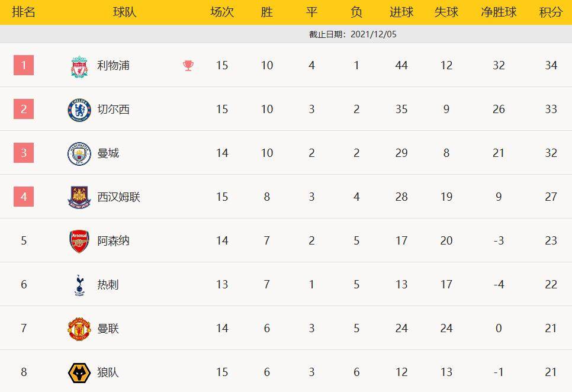Open the 利物浦 team name link
The height and width of the screenshot is (392, 572).
[113, 66]
